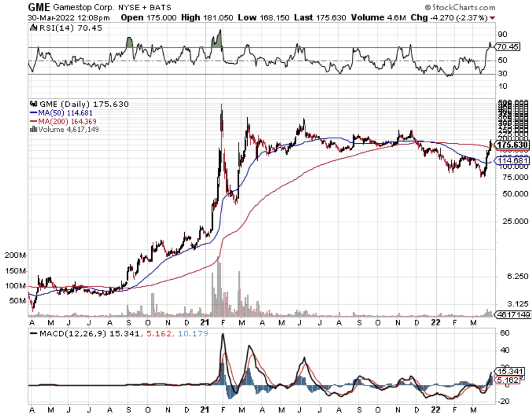The height and width of the screenshot is (414, 532).
Task: Click the Volume 4,617,149 legend text
Action: (x=69, y=129)
